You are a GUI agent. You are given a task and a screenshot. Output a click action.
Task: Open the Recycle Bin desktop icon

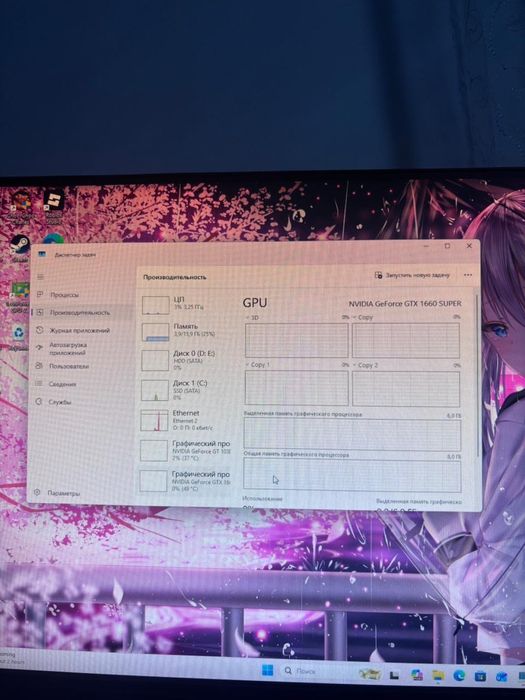tap(18, 337)
